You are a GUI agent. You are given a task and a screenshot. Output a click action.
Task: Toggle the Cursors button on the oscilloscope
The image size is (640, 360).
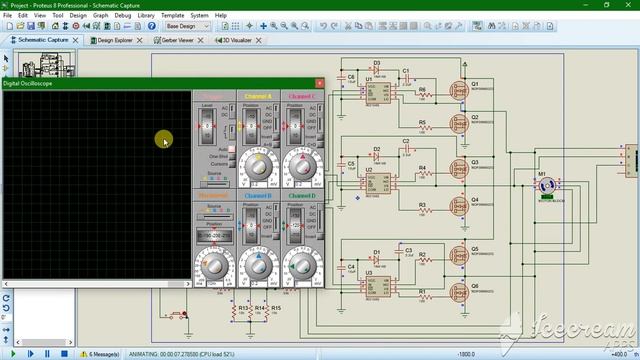click(x=231, y=164)
